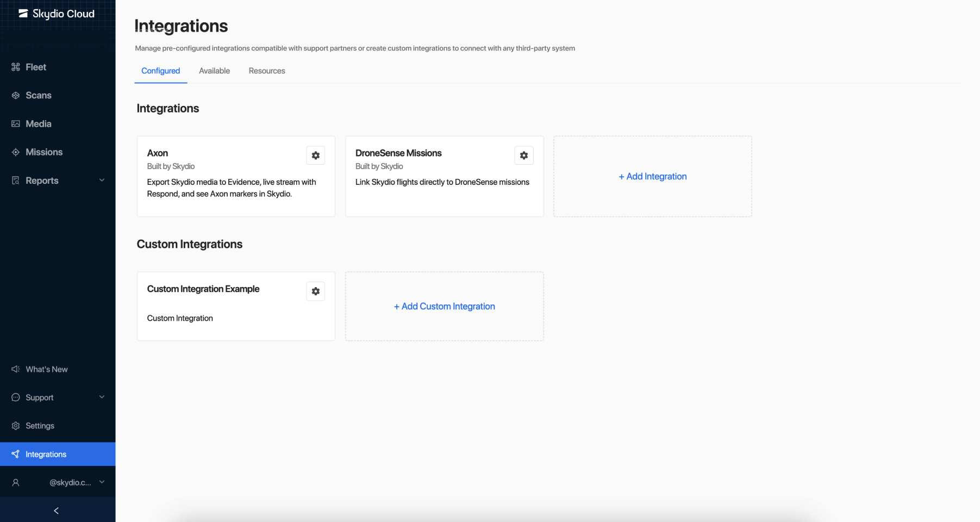Click the Missions target icon in sidebar
Screen dimensions: 980x522
[x=16, y=152]
